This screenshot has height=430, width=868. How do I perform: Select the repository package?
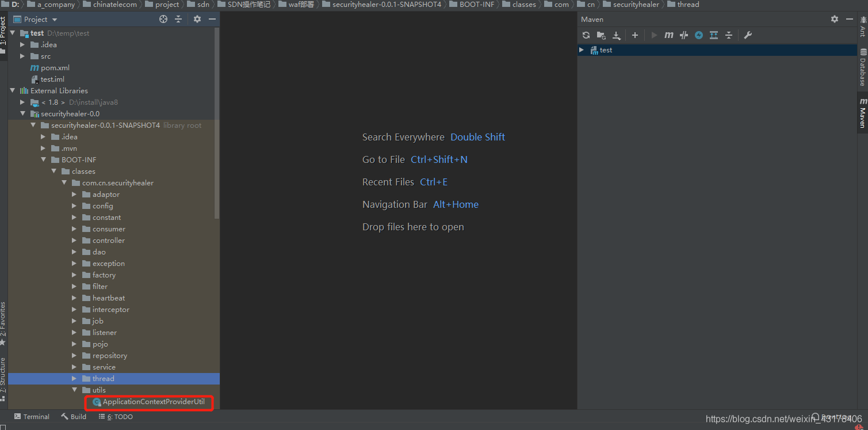pyautogui.click(x=110, y=356)
